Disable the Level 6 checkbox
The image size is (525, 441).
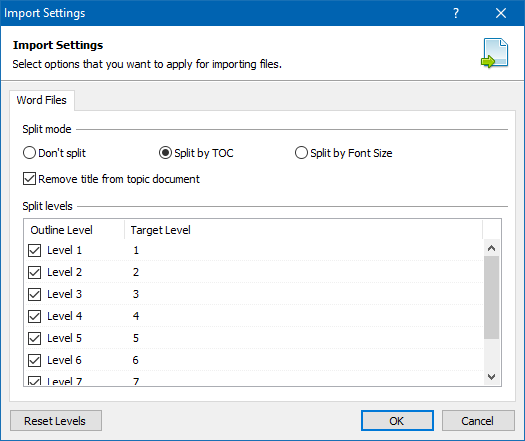[34, 360]
